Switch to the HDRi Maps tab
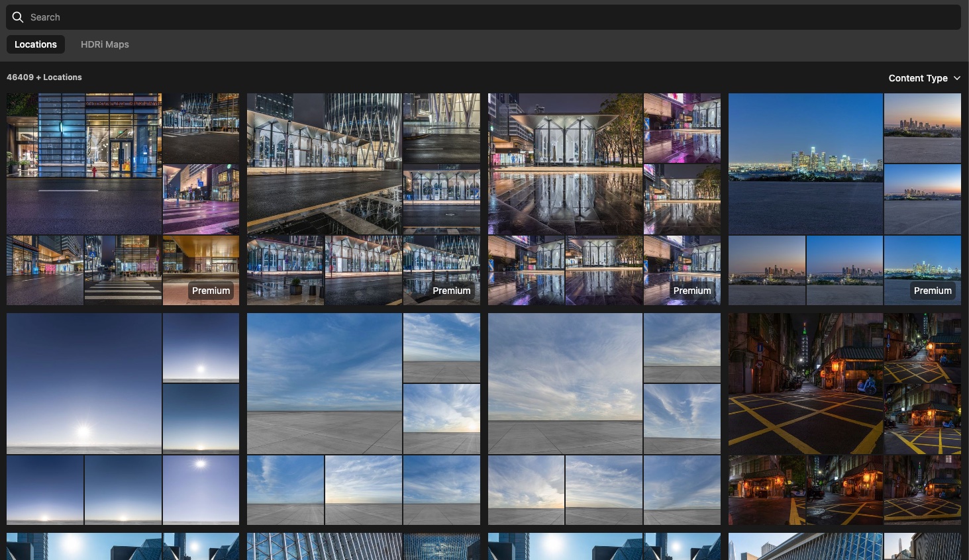969x560 pixels. pos(105,44)
